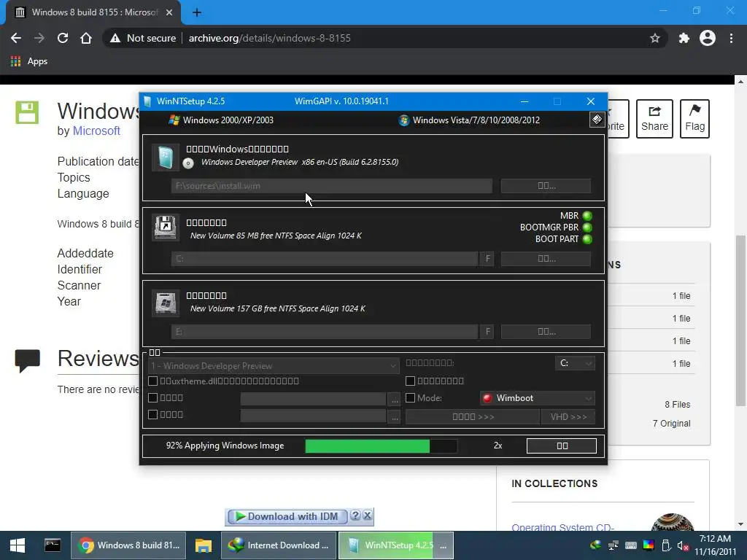Click the boot drive floppy icon
Image resolution: width=747 pixels, height=560 pixels.
coord(166,227)
